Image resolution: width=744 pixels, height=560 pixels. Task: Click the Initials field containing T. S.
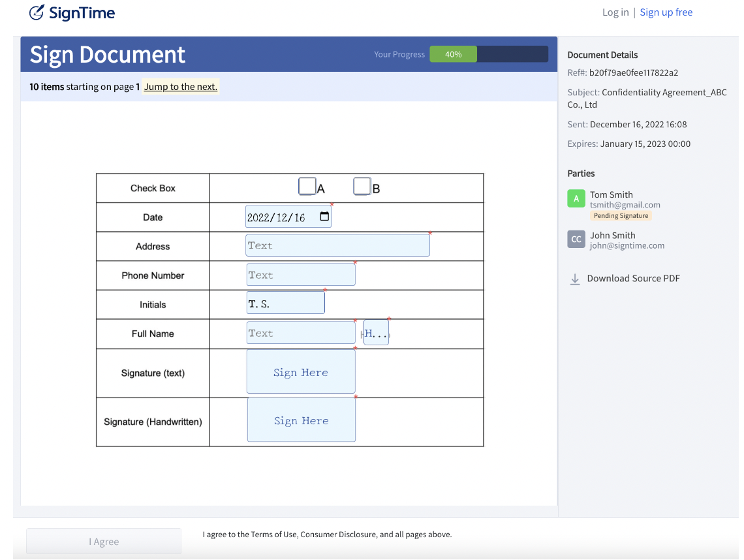(285, 303)
